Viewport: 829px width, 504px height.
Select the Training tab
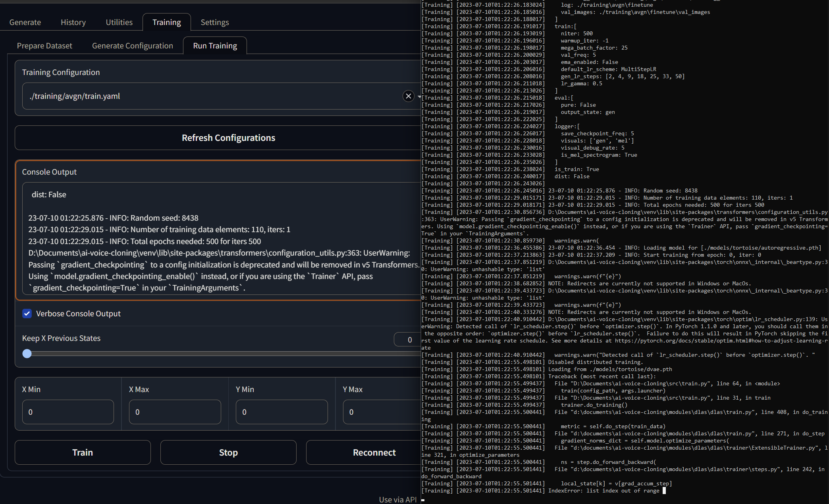pyautogui.click(x=167, y=22)
